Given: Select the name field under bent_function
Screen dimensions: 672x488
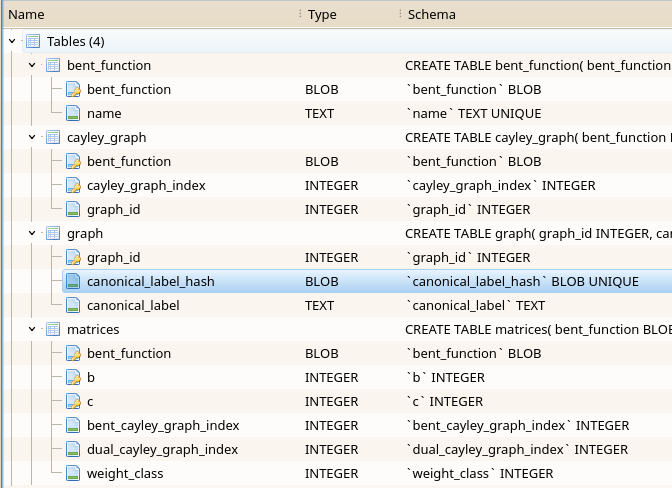Looking at the screenshot, I should tap(104, 114).
